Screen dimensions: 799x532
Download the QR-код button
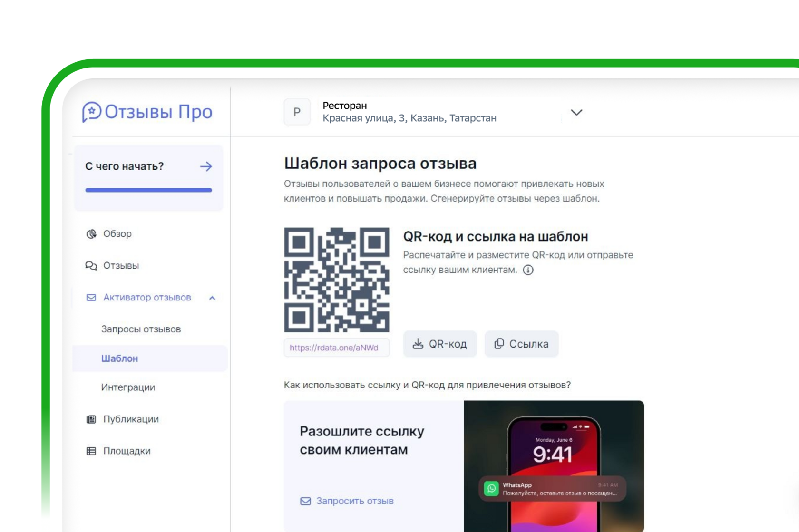click(440, 344)
